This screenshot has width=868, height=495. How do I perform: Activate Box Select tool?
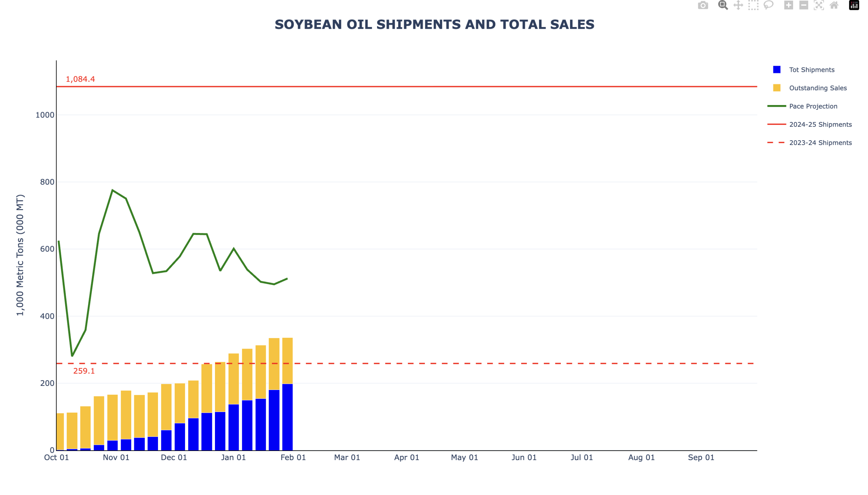point(753,5)
